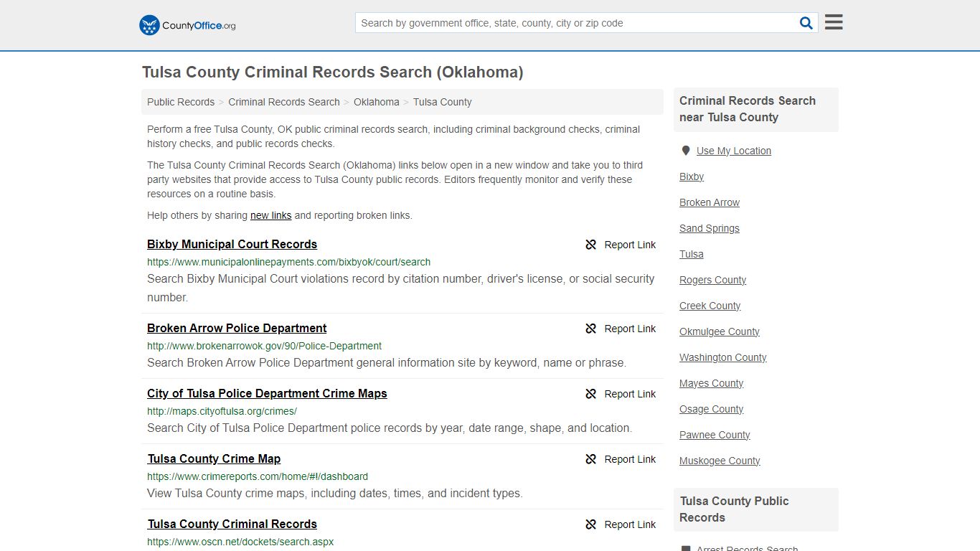Visit crimereports.com dashboard URL
The width and height of the screenshot is (980, 551).
point(258,476)
